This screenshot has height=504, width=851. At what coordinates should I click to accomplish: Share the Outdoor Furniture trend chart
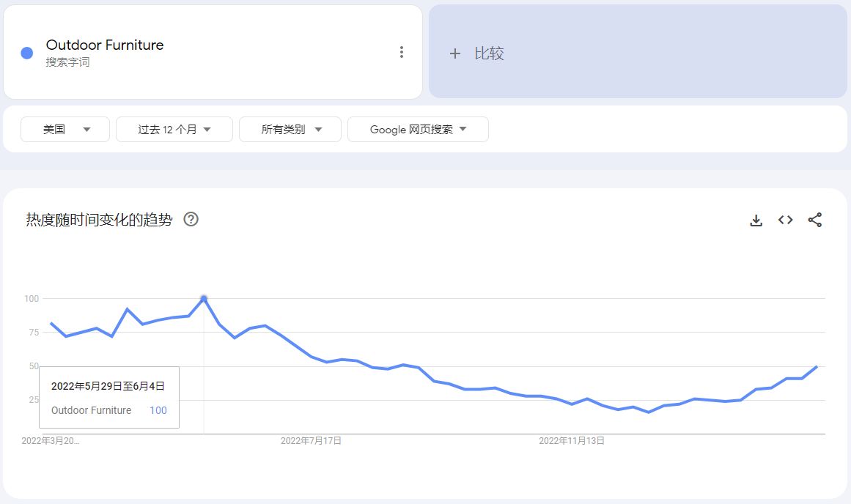814,219
